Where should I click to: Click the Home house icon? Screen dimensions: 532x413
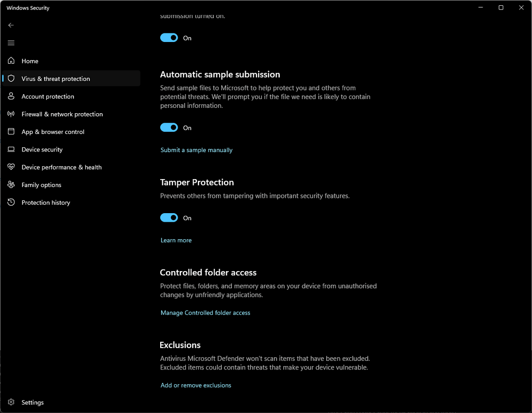coord(11,61)
